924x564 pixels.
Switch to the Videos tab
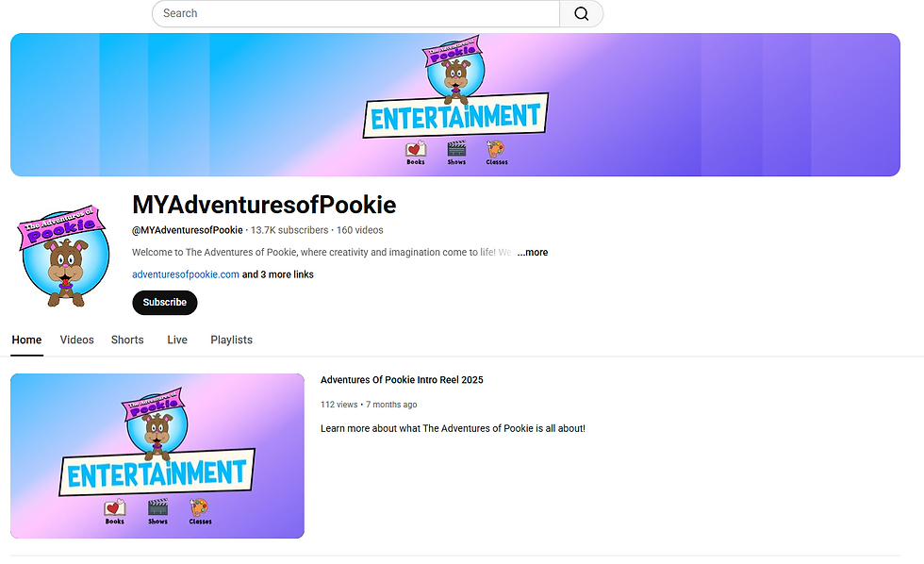click(x=76, y=340)
